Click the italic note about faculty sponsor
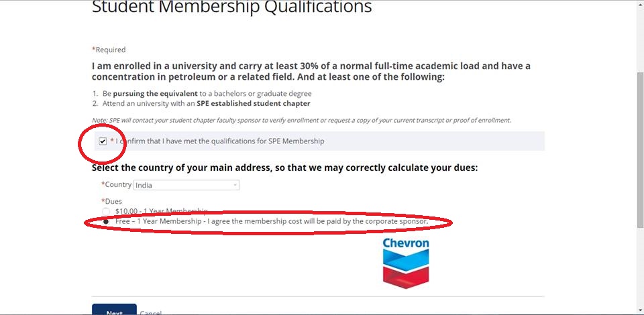The height and width of the screenshot is (315, 644). [x=301, y=120]
